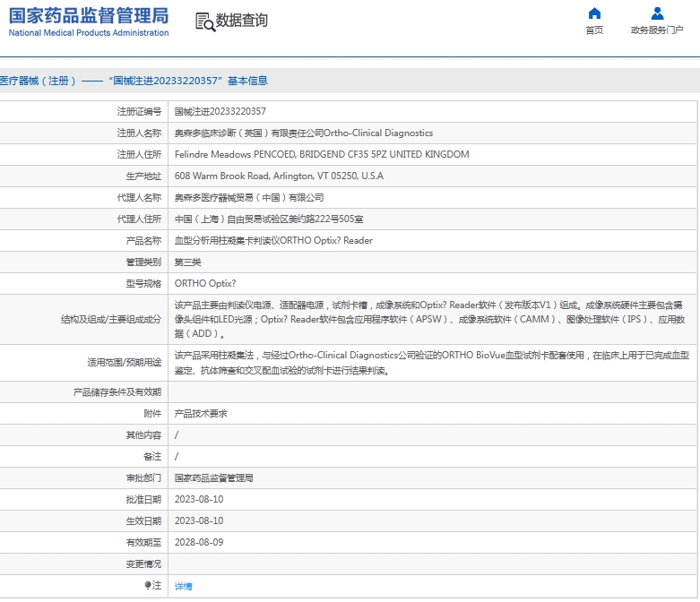Click the 注册人名称 row label
700x602 pixels.
(x=139, y=133)
